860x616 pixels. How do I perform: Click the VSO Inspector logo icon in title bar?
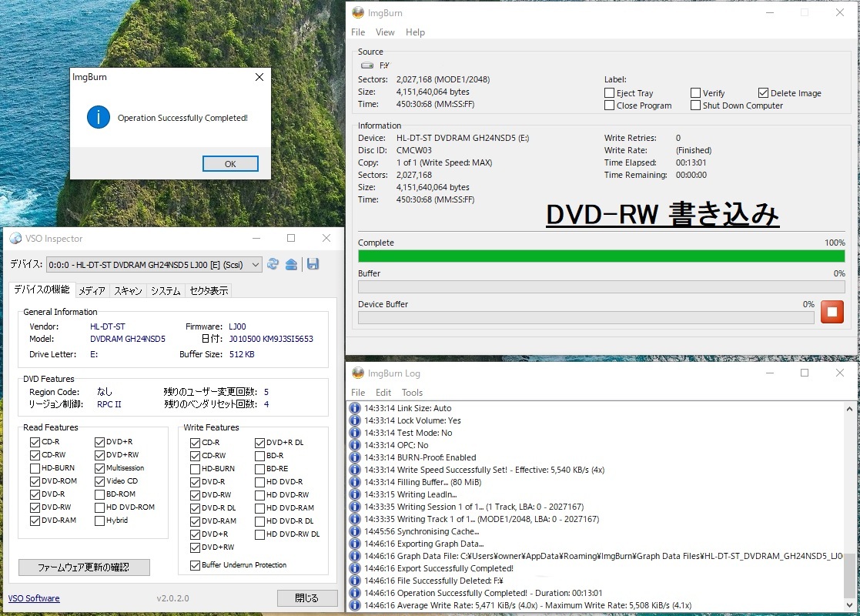tap(14, 239)
